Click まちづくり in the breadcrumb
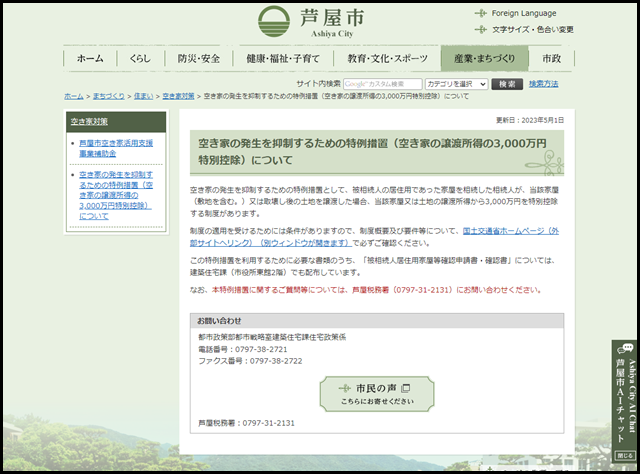Screen dimensions: 640x474 click(109, 96)
